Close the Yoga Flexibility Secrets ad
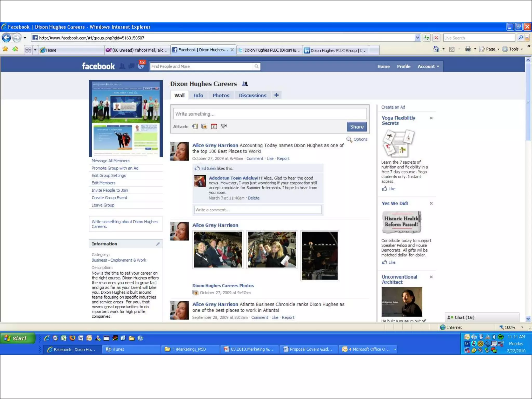 click(x=431, y=118)
